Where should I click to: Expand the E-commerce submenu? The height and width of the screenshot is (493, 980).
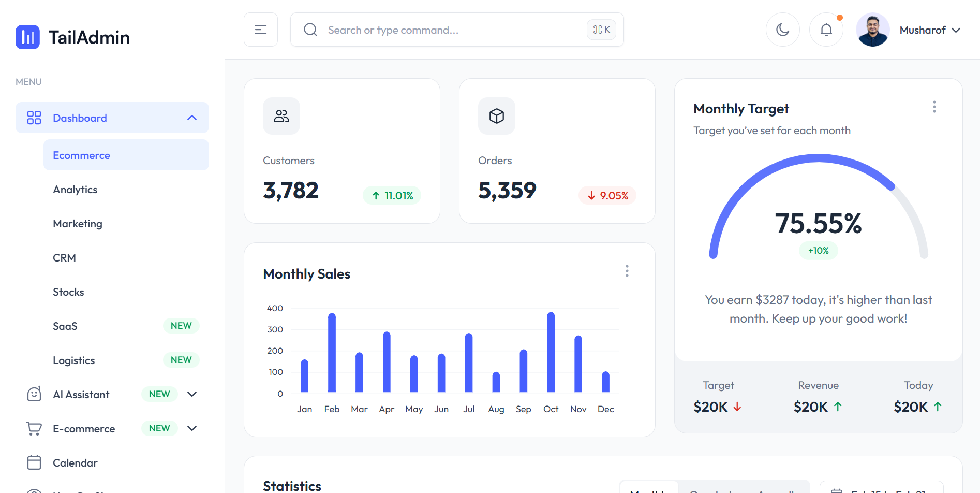(192, 428)
